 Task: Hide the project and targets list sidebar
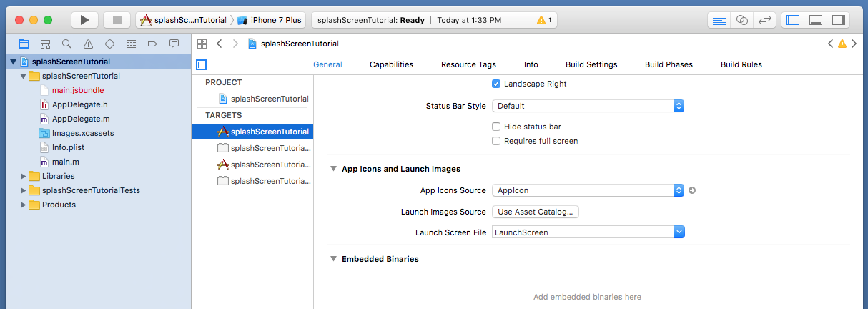202,64
